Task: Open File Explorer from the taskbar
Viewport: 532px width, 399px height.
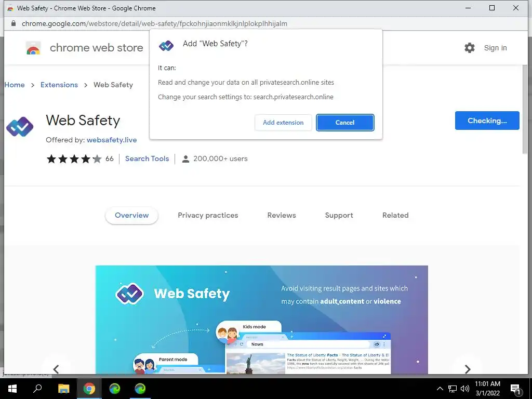Action: (63, 389)
